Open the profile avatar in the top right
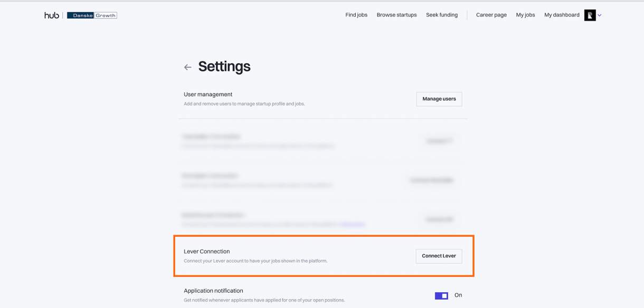The image size is (644, 308). coord(591,15)
